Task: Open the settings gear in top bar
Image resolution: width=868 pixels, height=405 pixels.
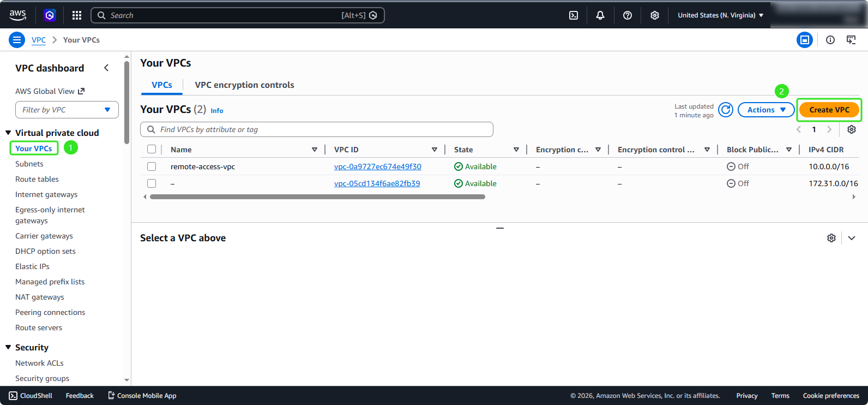Action: 655,15
